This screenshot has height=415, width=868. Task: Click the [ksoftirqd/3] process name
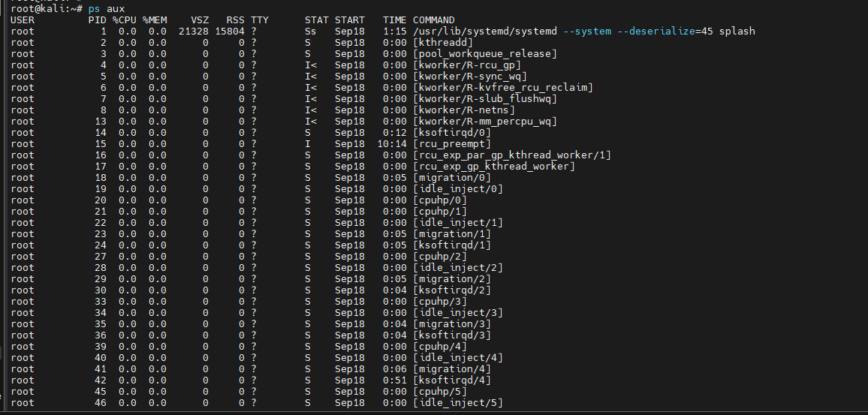[x=452, y=335]
